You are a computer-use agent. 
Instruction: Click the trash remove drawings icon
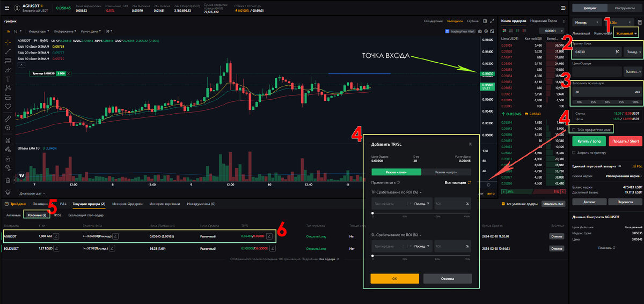point(8,180)
